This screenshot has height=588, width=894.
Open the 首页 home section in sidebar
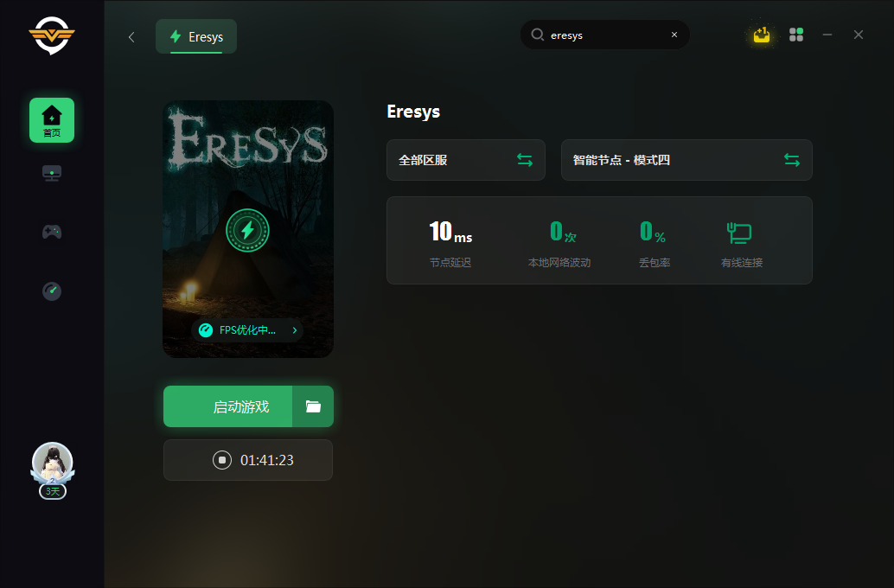52,119
